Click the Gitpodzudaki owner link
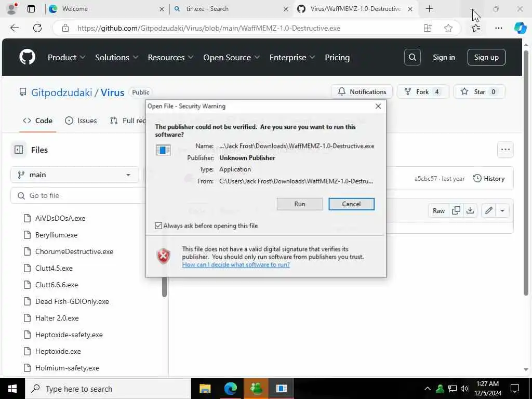This screenshot has height=399, width=532. coord(61,92)
